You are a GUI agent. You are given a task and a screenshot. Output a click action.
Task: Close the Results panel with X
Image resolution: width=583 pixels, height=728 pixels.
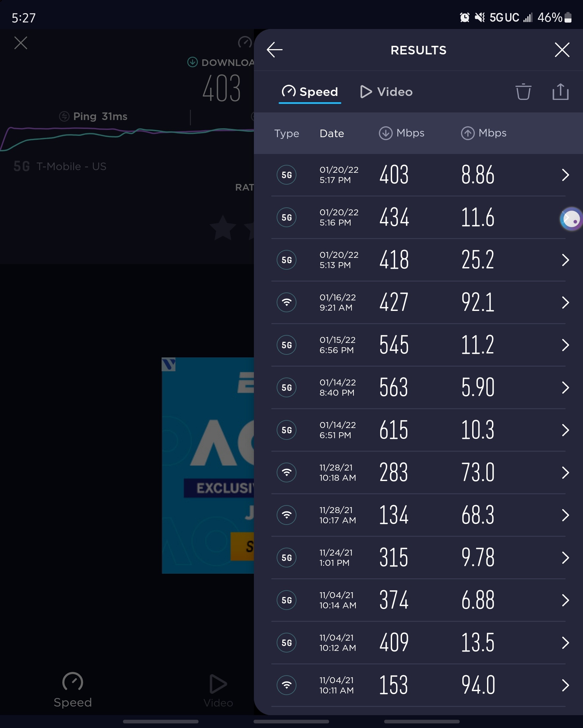(x=562, y=50)
